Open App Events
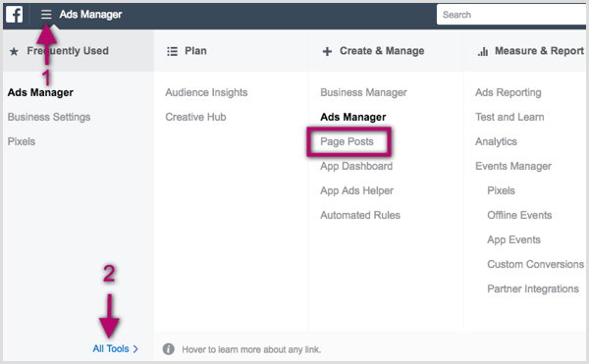 513,239
